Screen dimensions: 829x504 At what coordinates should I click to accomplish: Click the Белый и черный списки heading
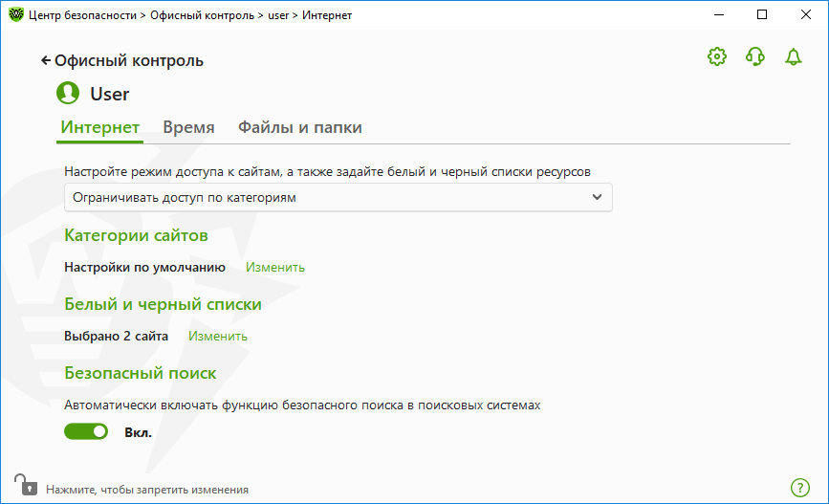pos(163,304)
